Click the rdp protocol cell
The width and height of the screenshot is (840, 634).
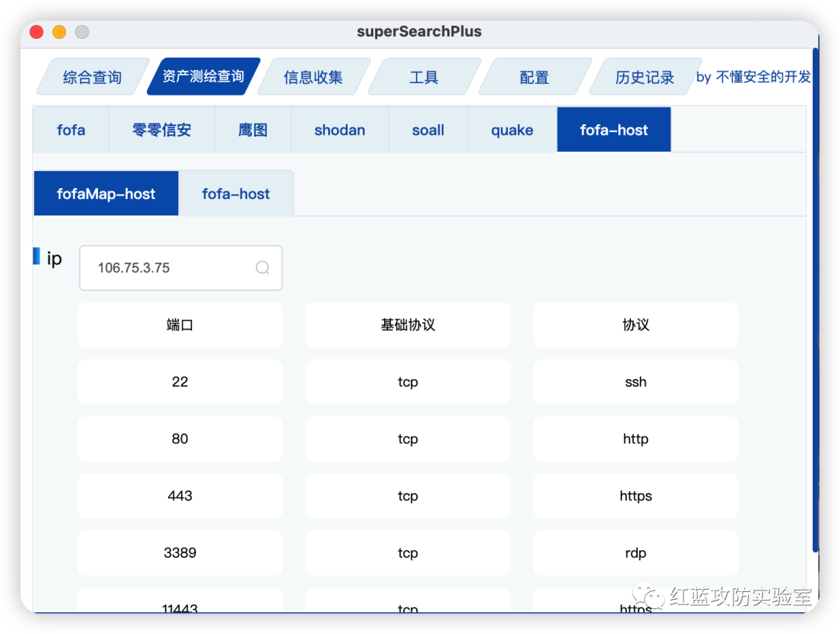tap(636, 552)
